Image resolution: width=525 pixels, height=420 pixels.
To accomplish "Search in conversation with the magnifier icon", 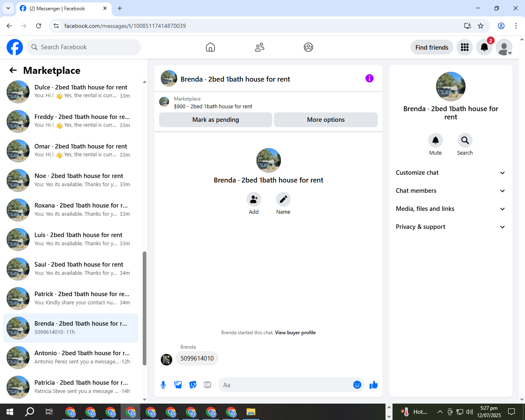I will [x=465, y=140].
